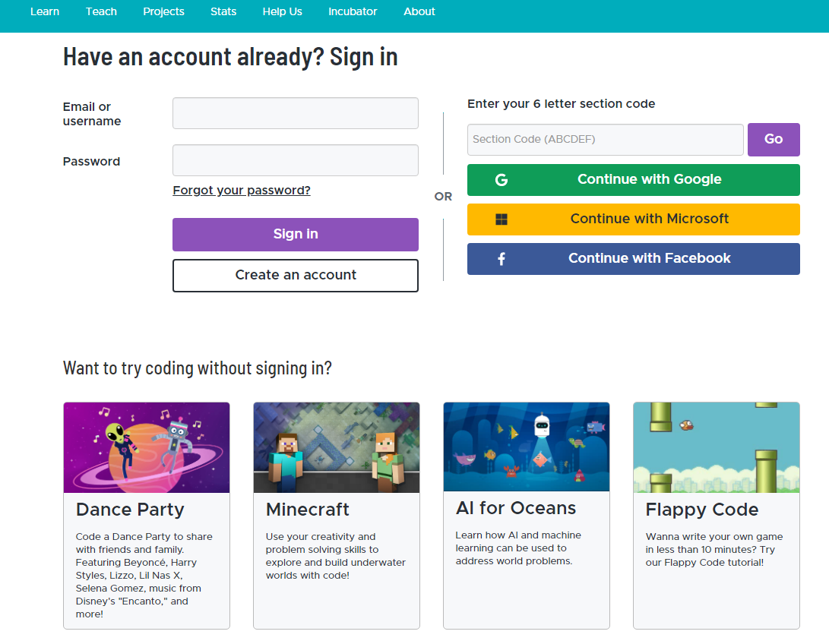
Task: Navigate to the Incubator page
Action: pos(353,11)
